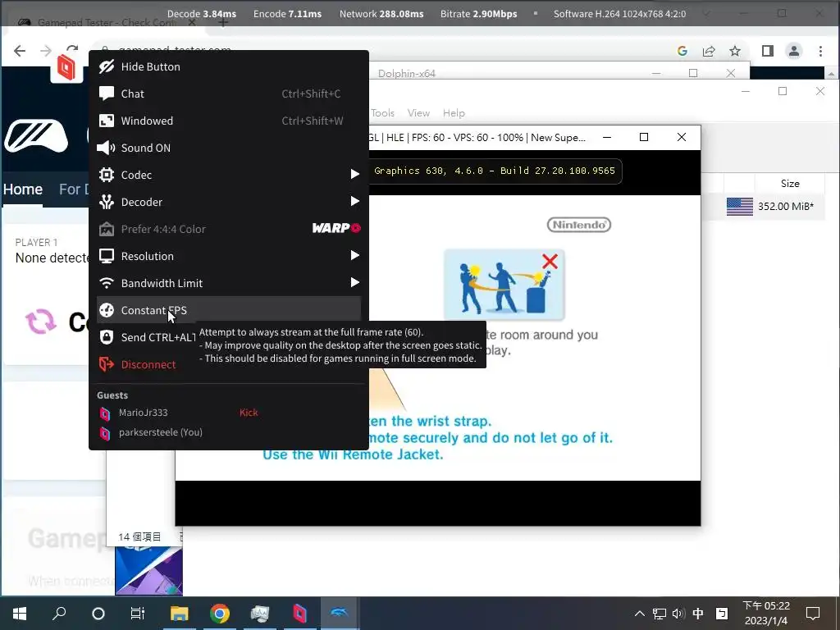
Task: Go back in the Chrome browser
Action: click(20, 51)
